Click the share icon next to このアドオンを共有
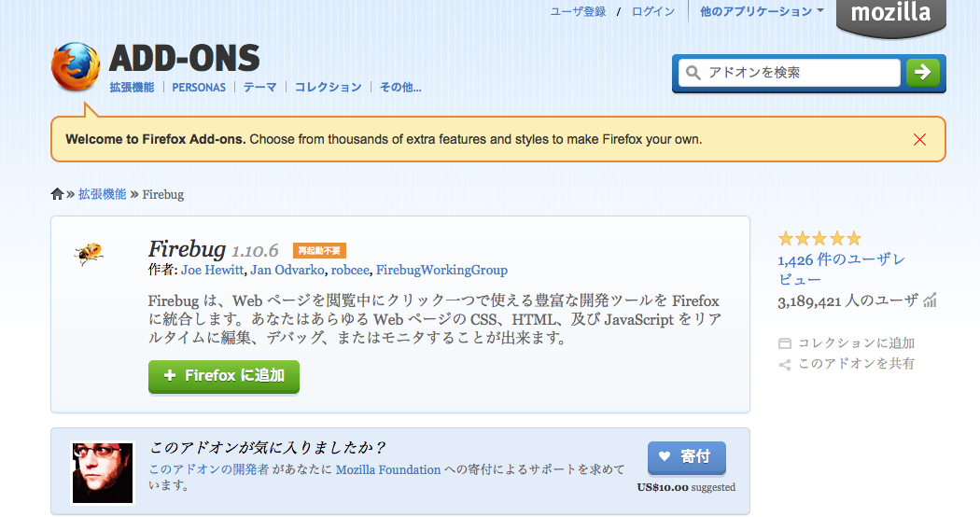Viewport: 980px width, 517px height. [784, 365]
